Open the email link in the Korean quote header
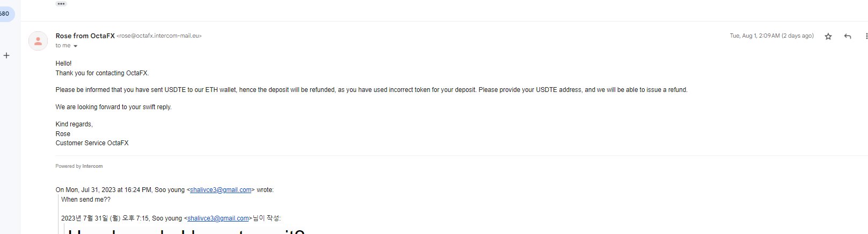Screen dimensions: 868x234 pos(218,218)
